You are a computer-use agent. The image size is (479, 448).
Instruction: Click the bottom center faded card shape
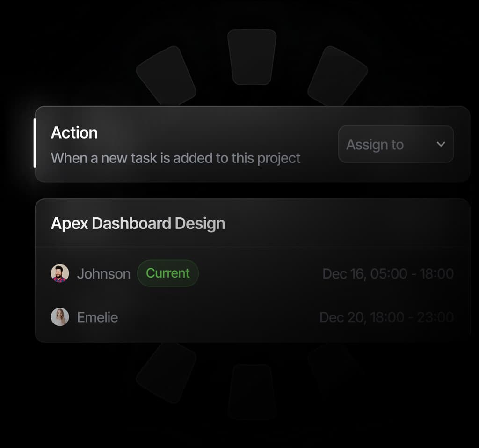point(252,391)
